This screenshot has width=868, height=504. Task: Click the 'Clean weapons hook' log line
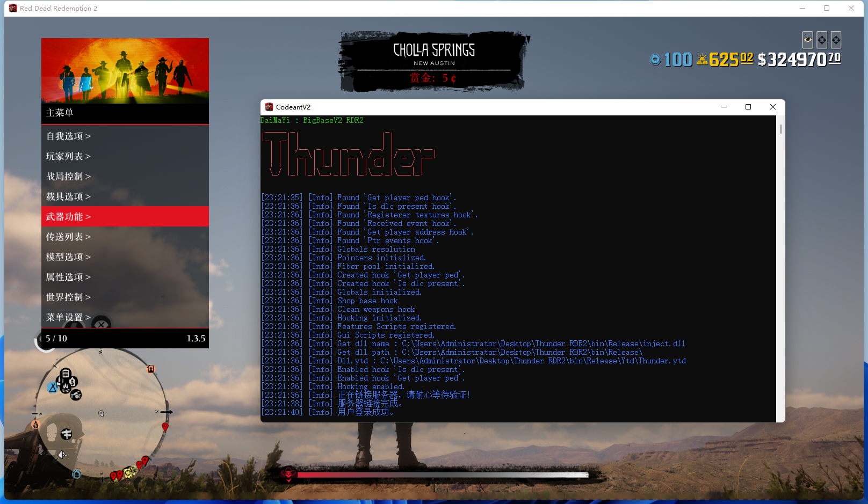coord(338,309)
